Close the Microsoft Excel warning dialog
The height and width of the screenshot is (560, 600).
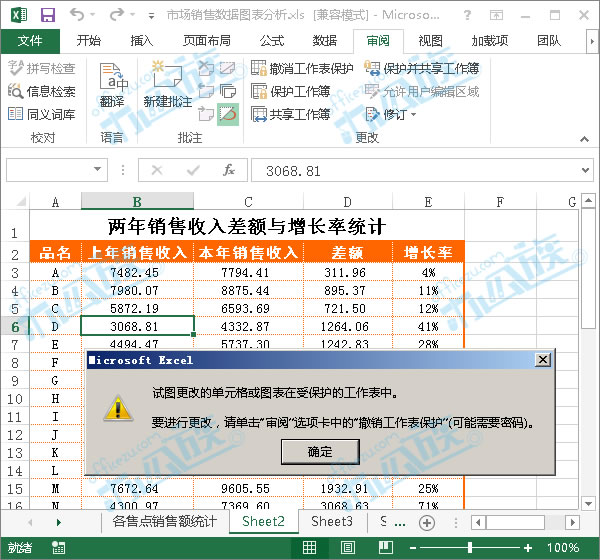click(543, 359)
